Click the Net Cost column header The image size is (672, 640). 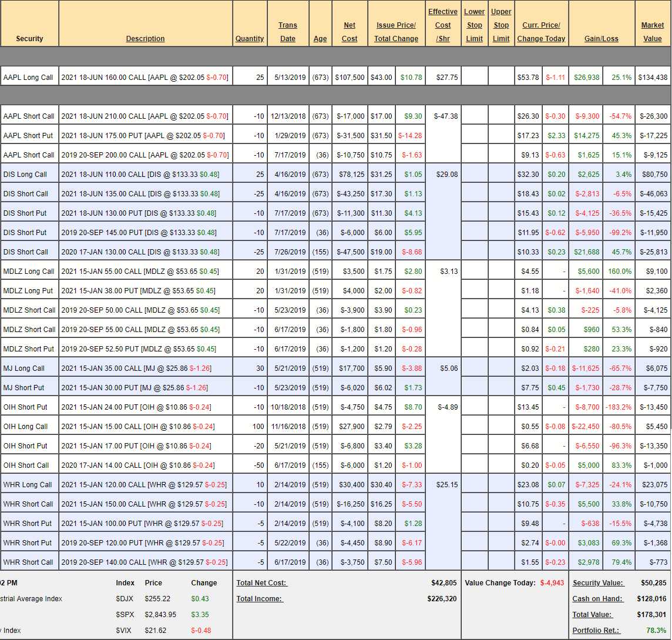[x=350, y=32]
